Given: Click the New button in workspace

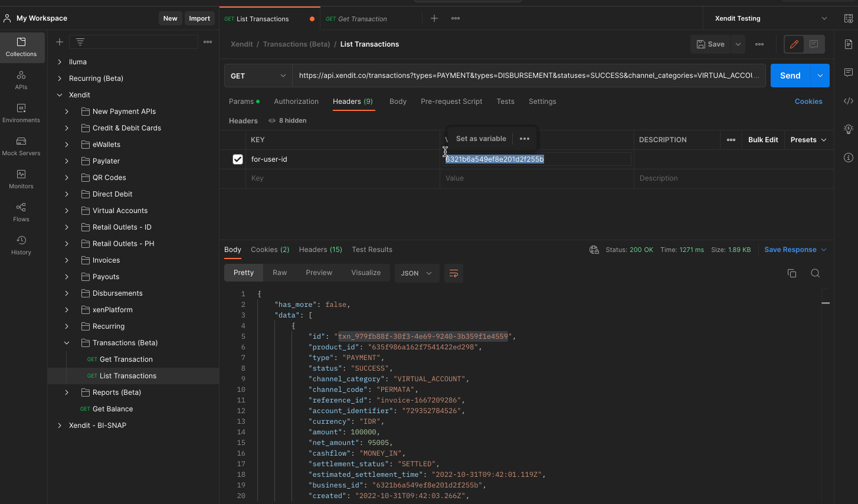Looking at the screenshot, I should click(170, 18).
